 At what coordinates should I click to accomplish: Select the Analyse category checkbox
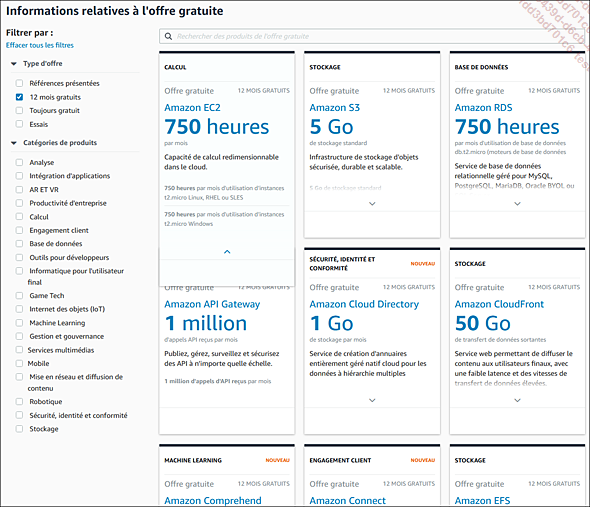point(19,162)
